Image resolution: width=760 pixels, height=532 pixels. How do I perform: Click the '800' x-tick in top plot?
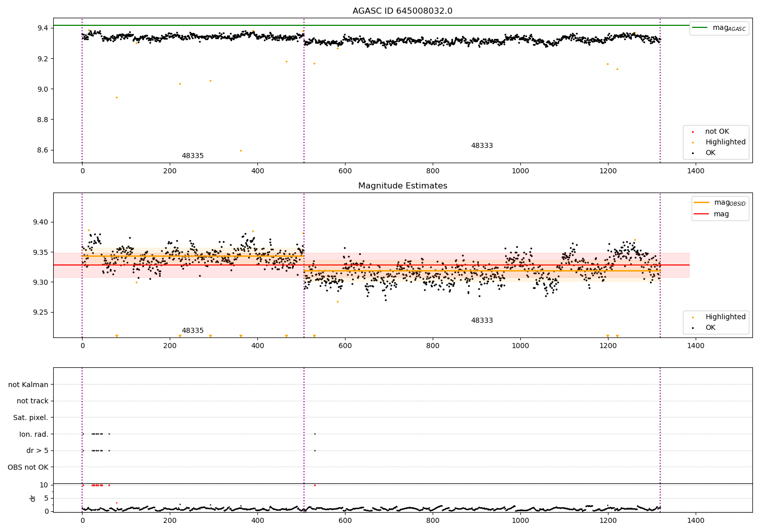coord(433,171)
